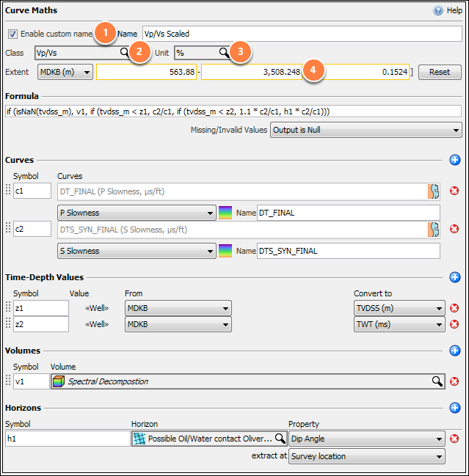This screenshot has width=469, height=476.
Task: Add a new curve with plus icon
Action: click(455, 160)
